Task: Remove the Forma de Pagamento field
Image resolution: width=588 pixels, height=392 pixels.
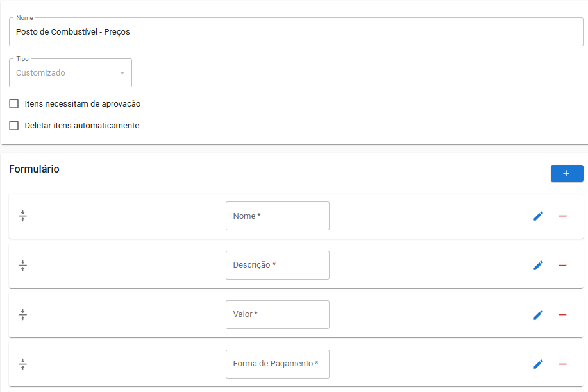Action: 562,364
